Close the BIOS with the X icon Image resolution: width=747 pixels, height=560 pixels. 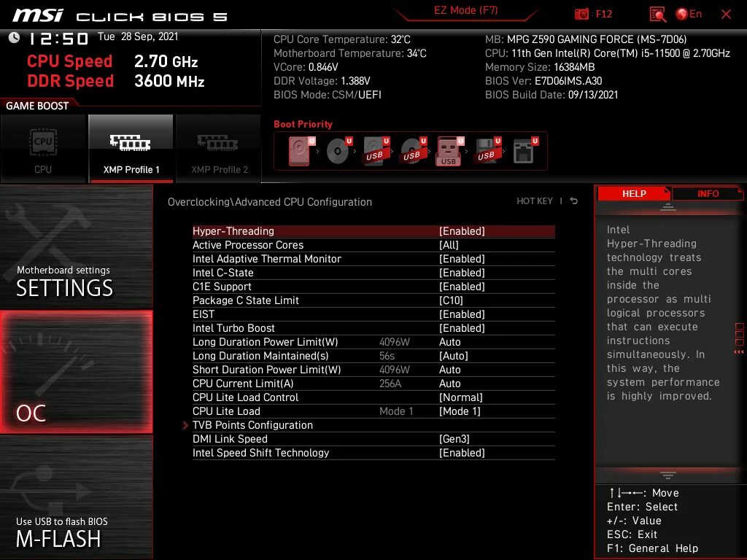(x=726, y=15)
